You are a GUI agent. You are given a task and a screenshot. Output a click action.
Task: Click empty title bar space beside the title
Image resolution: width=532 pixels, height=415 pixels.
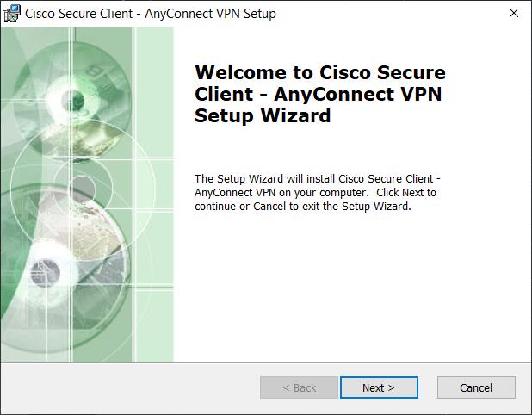tap(387, 14)
